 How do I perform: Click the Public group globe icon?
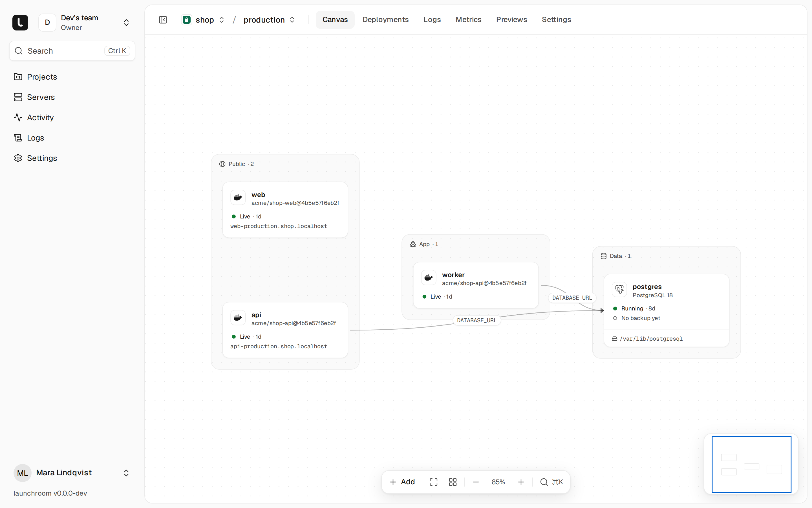(222, 164)
